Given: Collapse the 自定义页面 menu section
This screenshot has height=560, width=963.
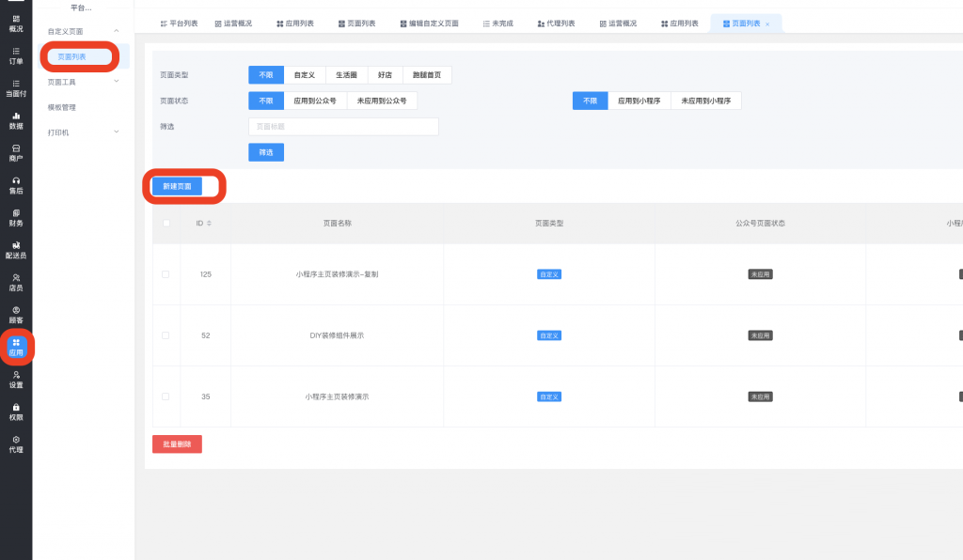Looking at the screenshot, I should [x=116, y=32].
